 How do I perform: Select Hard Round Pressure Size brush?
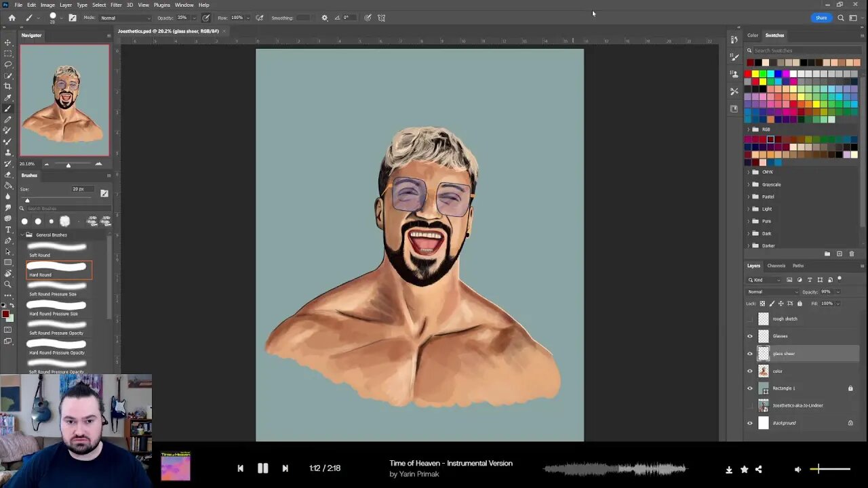[58, 308]
